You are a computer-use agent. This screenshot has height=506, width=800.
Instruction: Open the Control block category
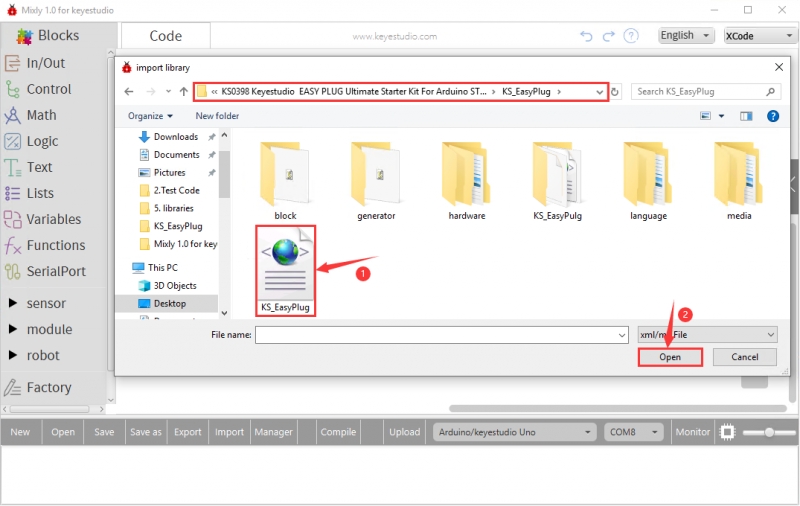pyautogui.click(x=38, y=89)
